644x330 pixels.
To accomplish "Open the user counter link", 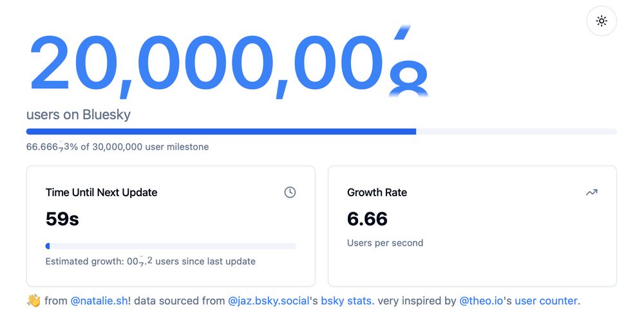I will coord(546,301).
